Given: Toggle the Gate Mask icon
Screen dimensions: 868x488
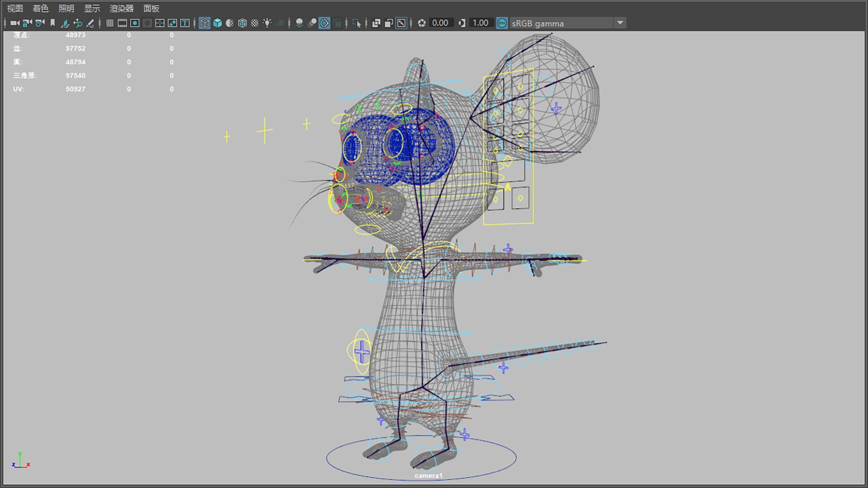Looking at the screenshot, I should click(147, 23).
